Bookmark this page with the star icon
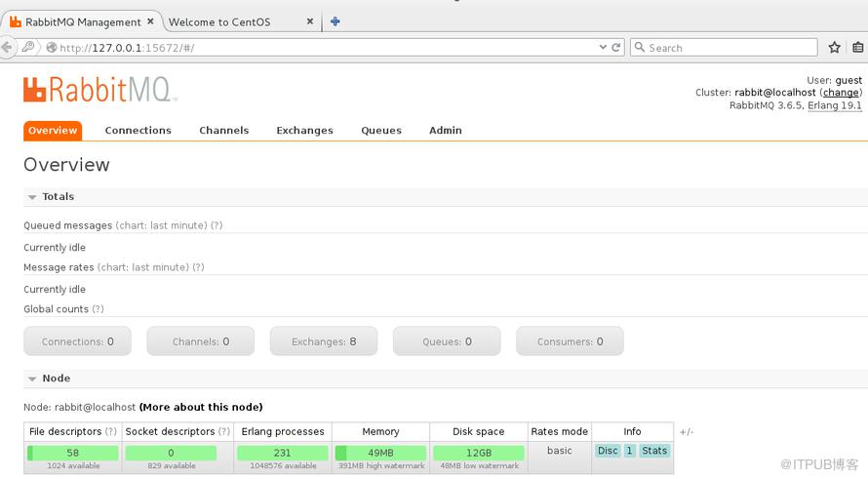The image size is (868, 479). (834, 48)
